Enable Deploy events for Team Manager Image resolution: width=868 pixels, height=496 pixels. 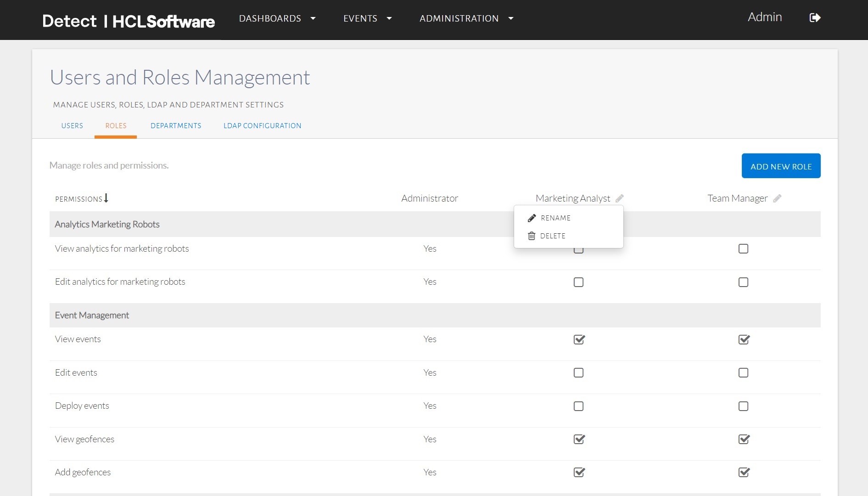click(x=743, y=406)
